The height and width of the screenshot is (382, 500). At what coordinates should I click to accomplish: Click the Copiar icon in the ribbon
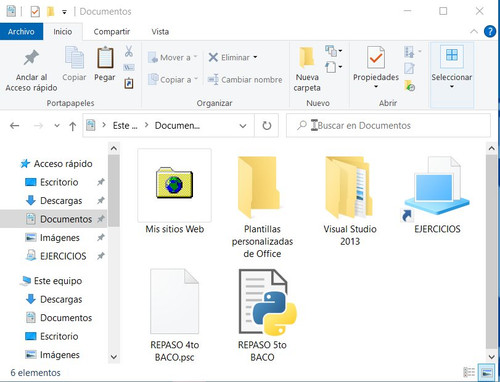[74, 57]
